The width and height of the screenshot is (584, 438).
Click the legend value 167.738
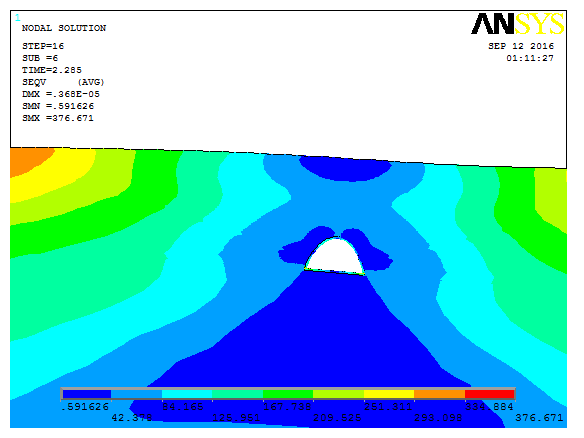click(287, 407)
